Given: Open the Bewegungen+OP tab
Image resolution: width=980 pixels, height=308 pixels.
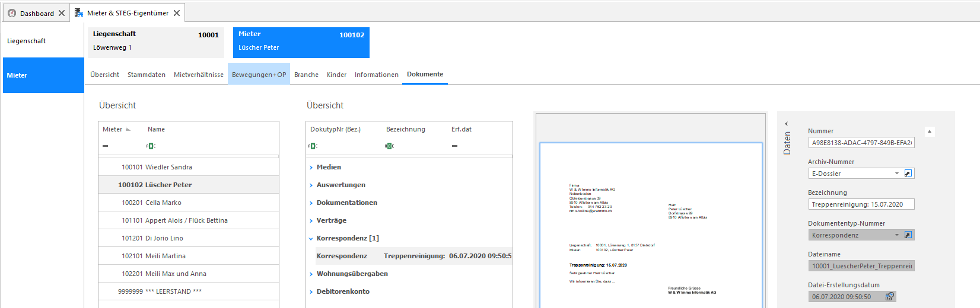Looking at the screenshot, I should (x=259, y=75).
